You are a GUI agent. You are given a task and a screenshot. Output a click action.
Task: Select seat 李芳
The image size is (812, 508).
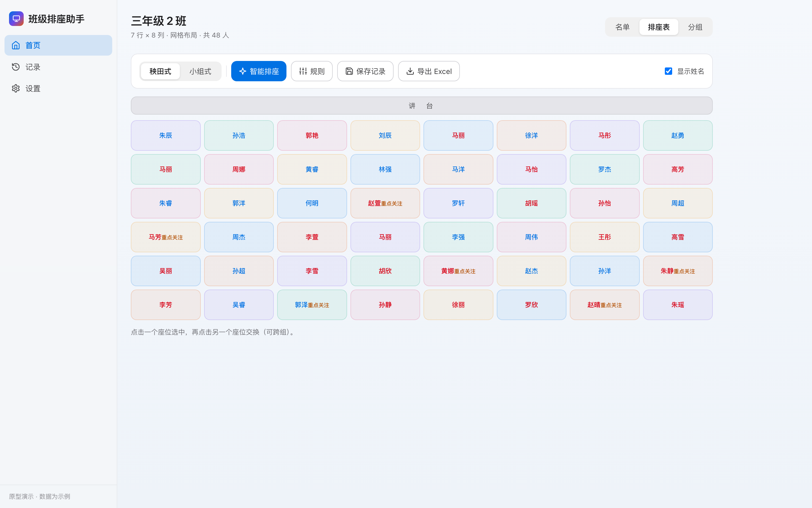(x=166, y=305)
